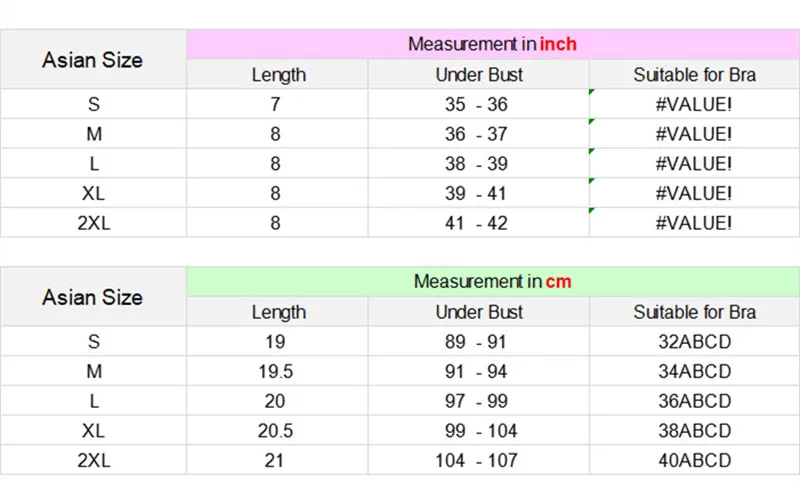Click Length column header in cm table

click(278, 312)
